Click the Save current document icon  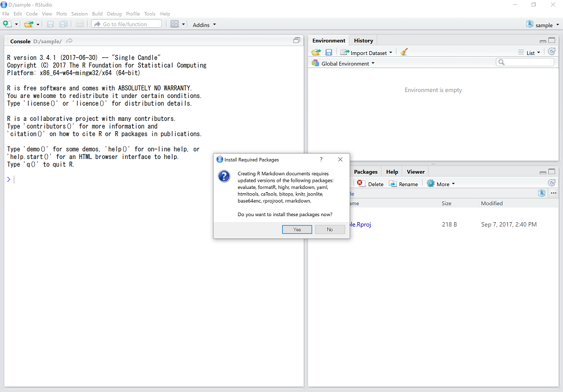(x=50, y=24)
